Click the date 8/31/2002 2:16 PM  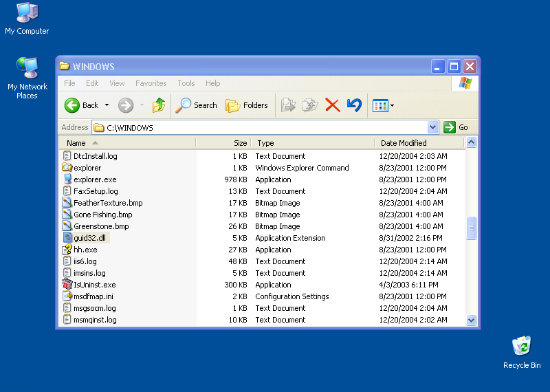(x=410, y=238)
